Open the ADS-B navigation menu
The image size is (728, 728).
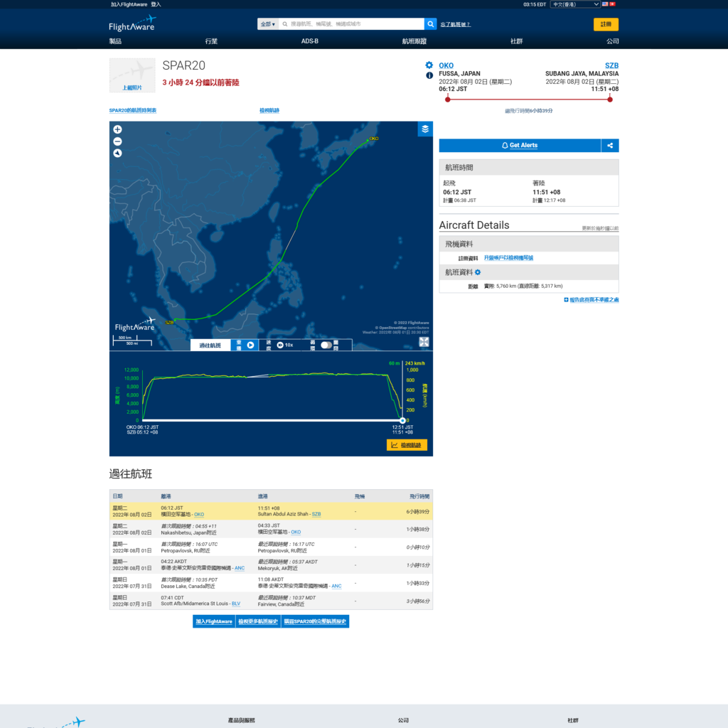(x=310, y=41)
